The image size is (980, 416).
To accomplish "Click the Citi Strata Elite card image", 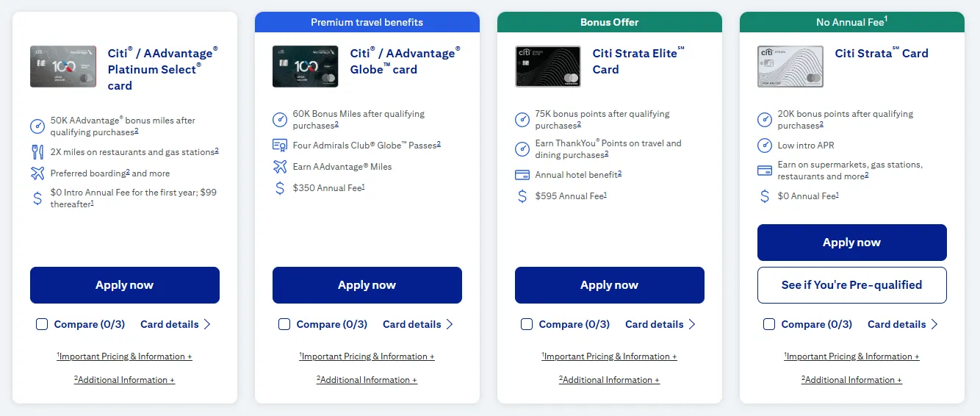I will (548, 67).
